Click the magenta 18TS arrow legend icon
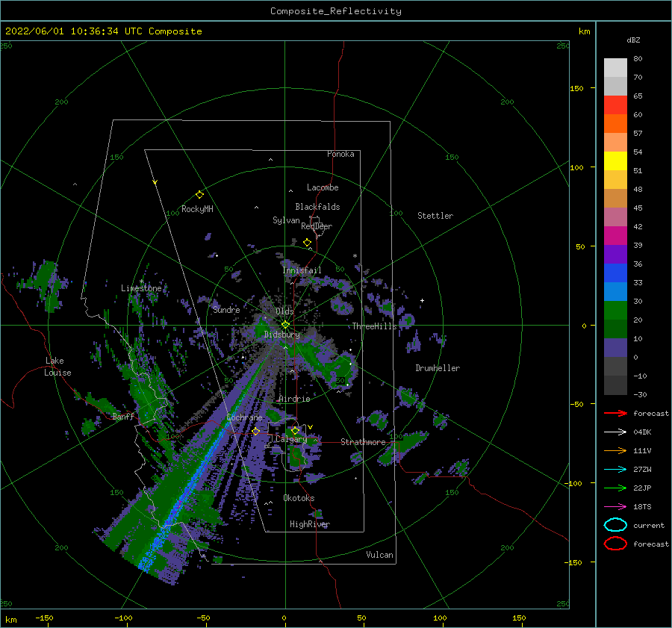 tap(615, 506)
